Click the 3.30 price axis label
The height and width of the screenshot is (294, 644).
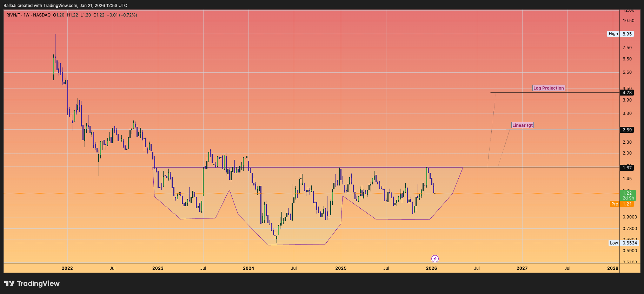pyautogui.click(x=627, y=113)
